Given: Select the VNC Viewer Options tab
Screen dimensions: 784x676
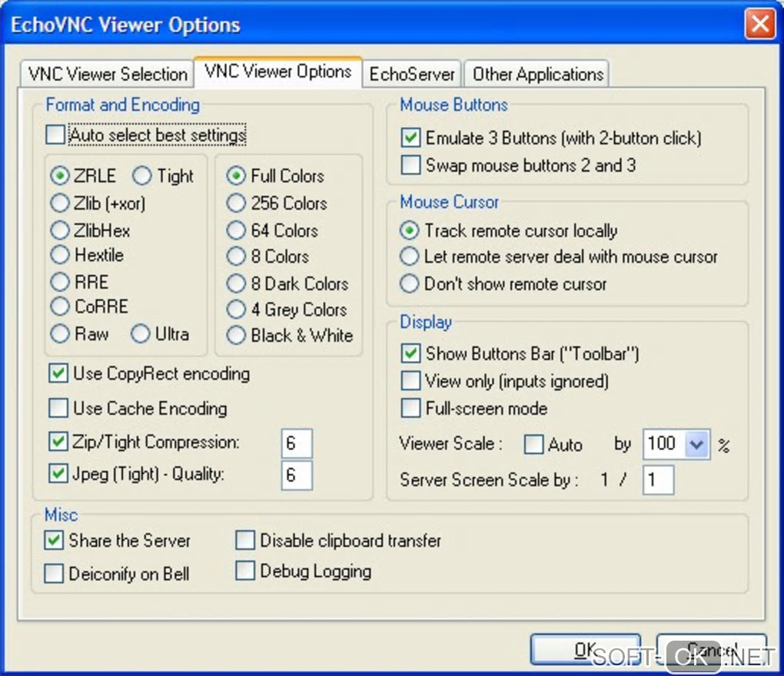Looking at the screenshot, I should tap(278, 72).
